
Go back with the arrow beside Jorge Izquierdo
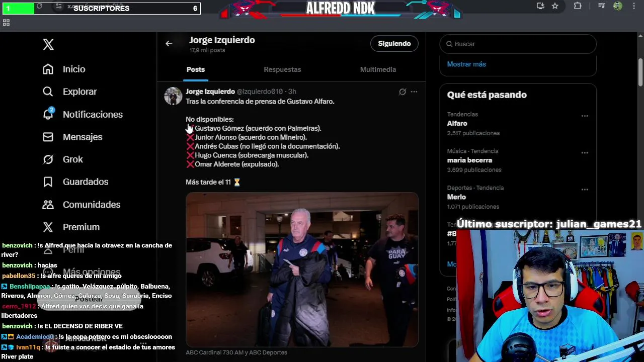[169, 44]
